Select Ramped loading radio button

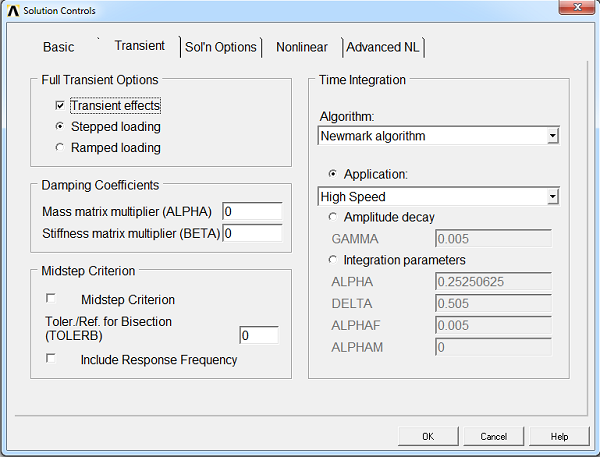point(60,148)
